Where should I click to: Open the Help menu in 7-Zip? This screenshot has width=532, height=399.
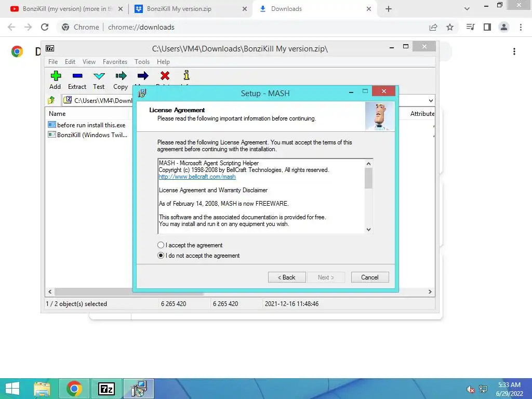click(163, 62)
